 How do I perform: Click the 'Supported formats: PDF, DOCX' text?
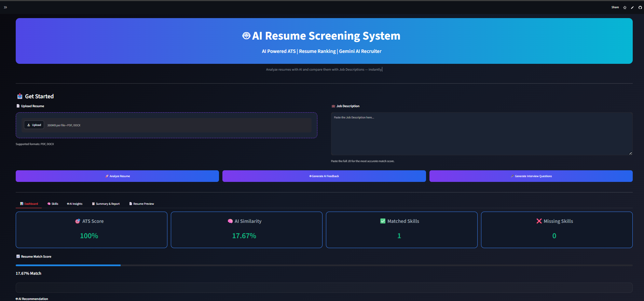(x=35, y=144)
